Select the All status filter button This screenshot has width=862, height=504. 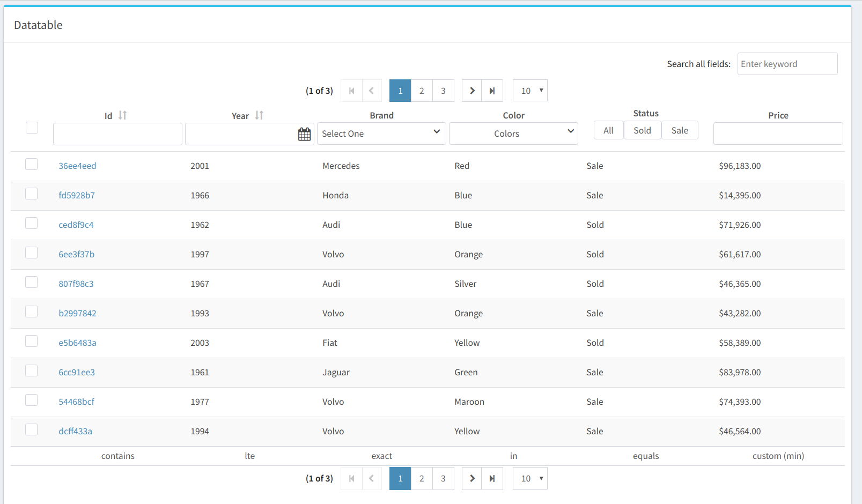tap(608, 130)
